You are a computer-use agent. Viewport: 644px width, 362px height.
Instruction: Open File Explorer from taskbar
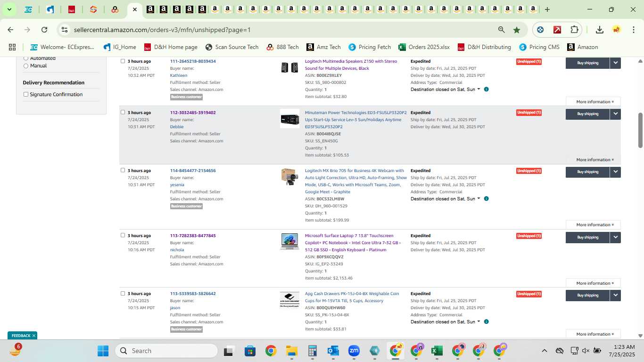coord(291,351)
